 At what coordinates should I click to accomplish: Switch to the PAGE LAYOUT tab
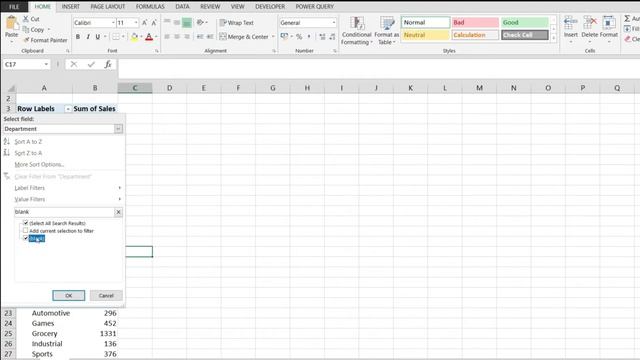[108, 7]
